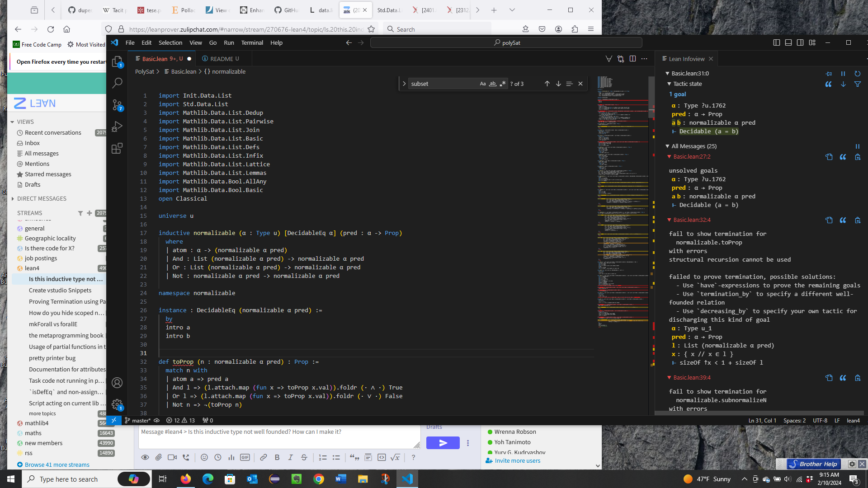Image resolution: width=868 pixels, height=488 pixels.
Task: Pause updates on the All Messages row
Action: point(858,146)
